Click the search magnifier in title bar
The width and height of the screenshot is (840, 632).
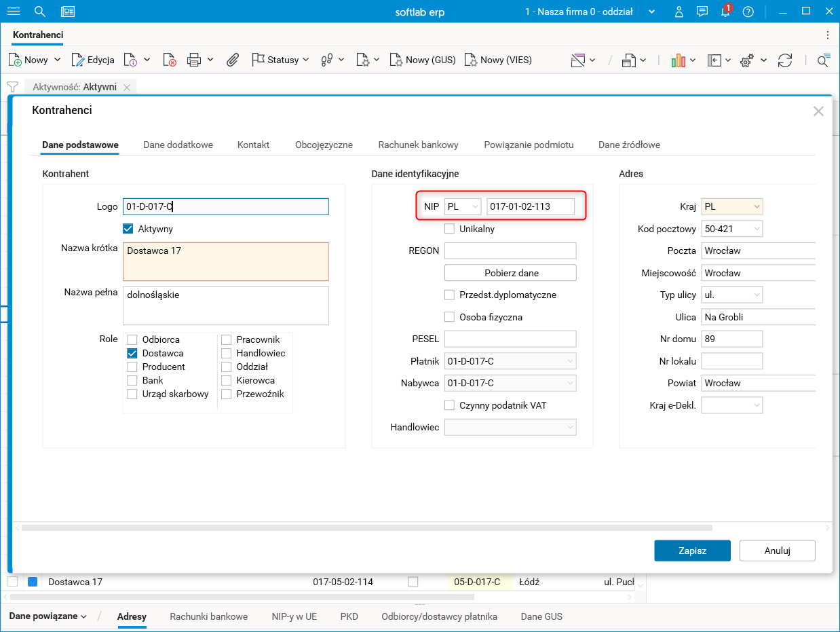pyautogui.click(x=40, y=12)
